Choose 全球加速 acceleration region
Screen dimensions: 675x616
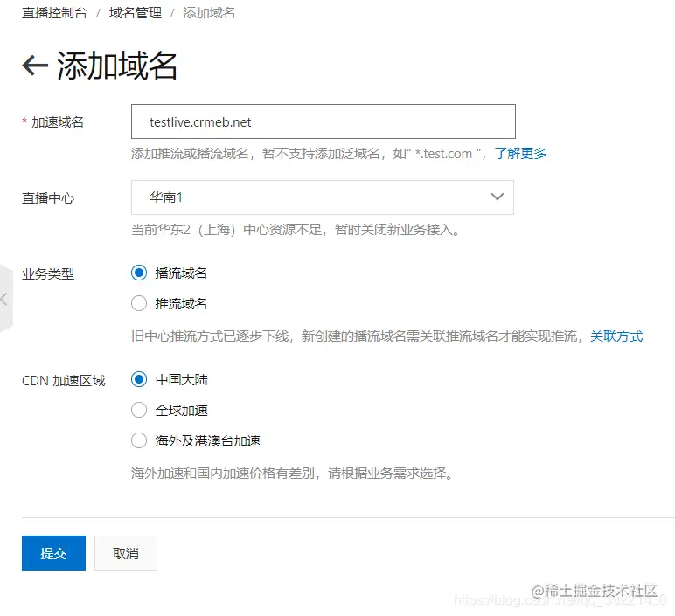coord(139,410)
